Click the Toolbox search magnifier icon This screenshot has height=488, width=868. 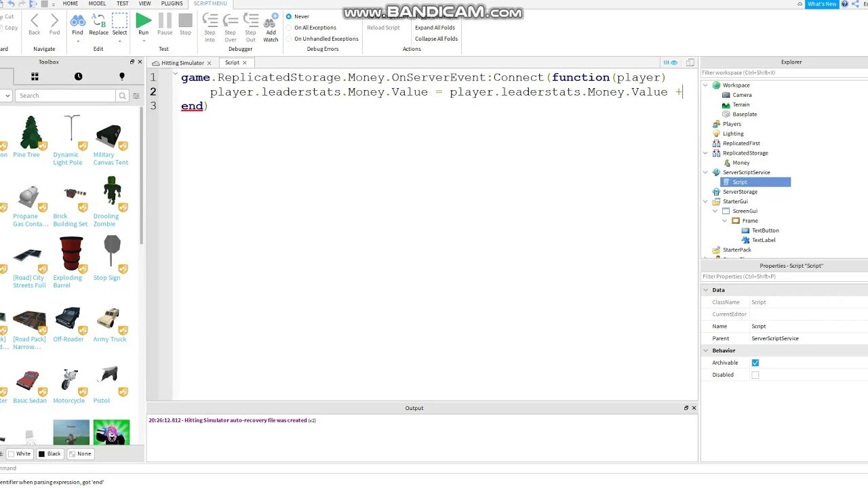pos(122,96)
